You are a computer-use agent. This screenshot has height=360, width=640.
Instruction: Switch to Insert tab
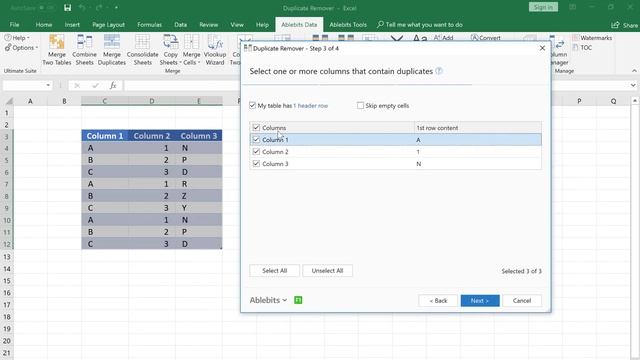click(72, 25)
